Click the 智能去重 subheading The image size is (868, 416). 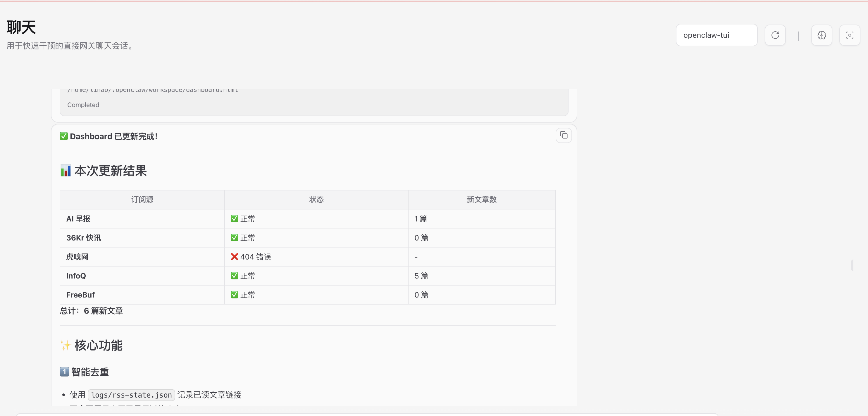click(84, 372)
